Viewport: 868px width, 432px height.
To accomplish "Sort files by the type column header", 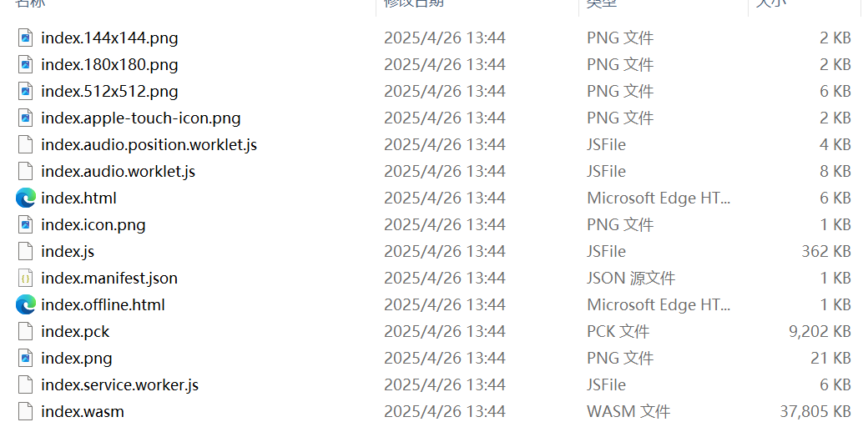I will pyautogui.click(x=602, y=3).
